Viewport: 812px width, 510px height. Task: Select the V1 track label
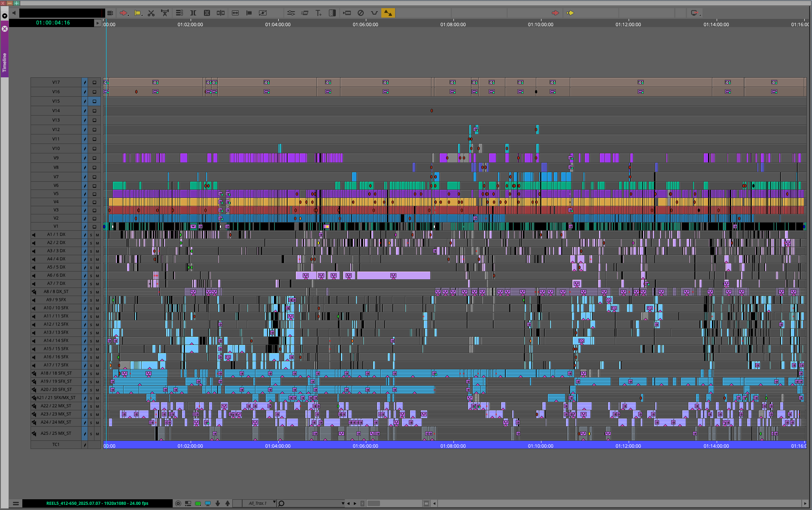tap(56, 226)
